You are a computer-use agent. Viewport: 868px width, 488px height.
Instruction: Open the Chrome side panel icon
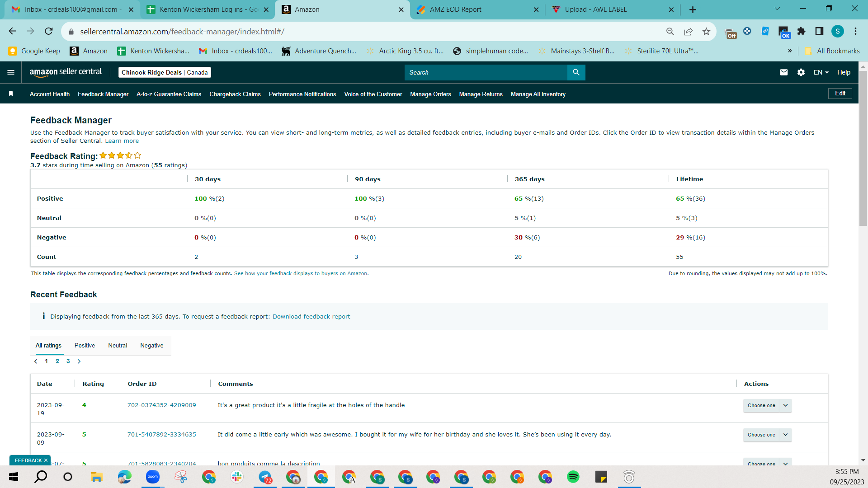tap(819, 31)
